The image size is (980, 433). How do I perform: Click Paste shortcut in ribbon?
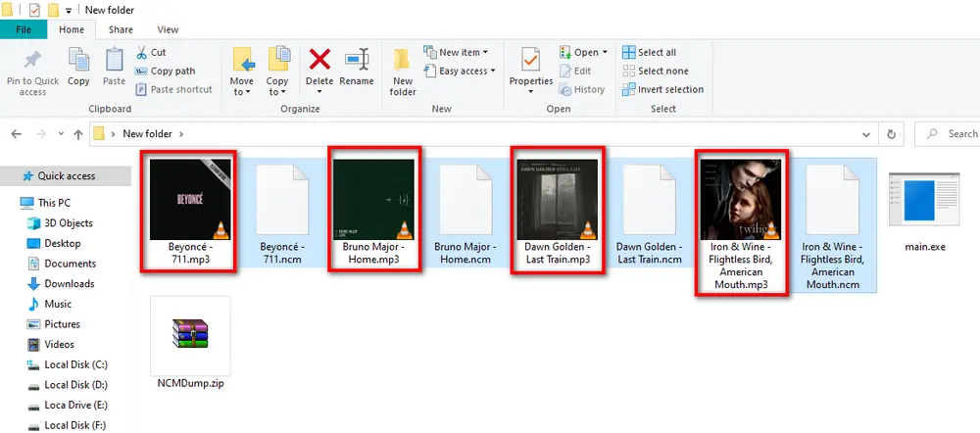pyautogui.click(x=173, y=89)
